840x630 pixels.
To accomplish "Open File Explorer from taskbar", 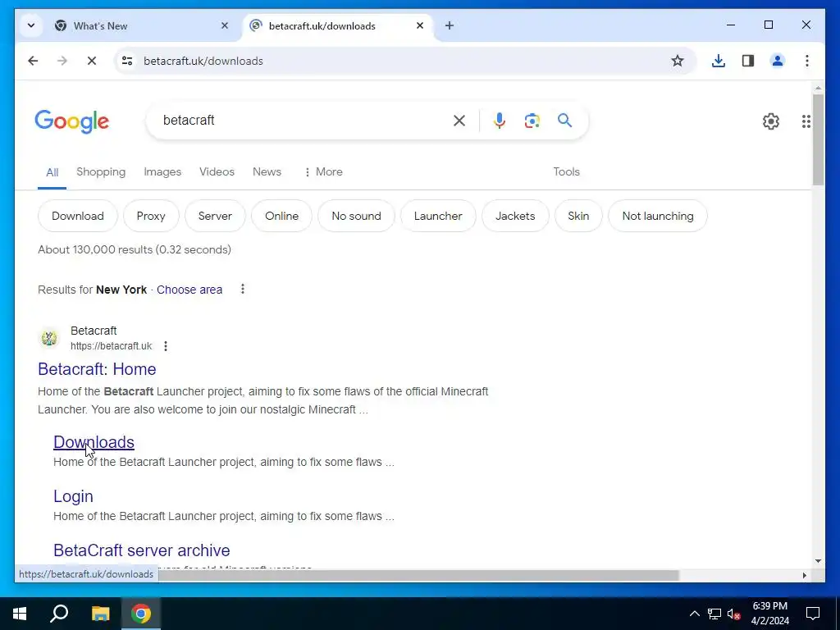I will coord(100,614).
